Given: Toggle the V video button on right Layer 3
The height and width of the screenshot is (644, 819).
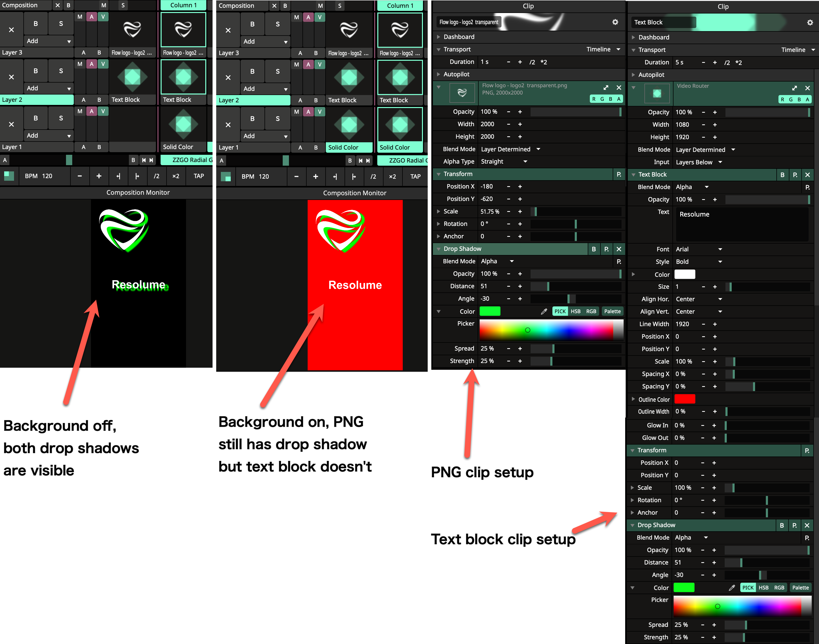Looking at the screenshot, I should (x=320, y=17).
